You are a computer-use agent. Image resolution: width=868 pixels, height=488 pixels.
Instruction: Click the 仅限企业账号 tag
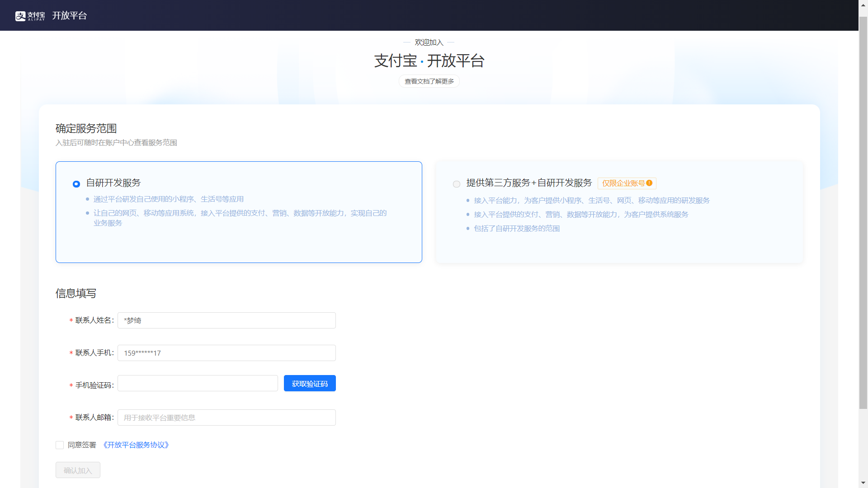tap(627, 183)
